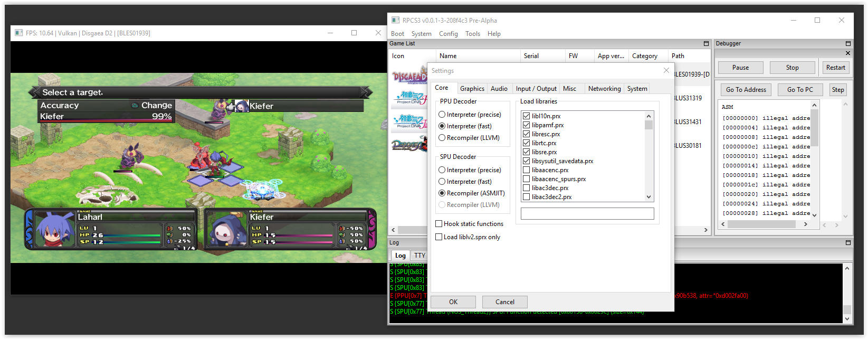Open the Help menu
The image size is (868, 339).
pos(494,34)
